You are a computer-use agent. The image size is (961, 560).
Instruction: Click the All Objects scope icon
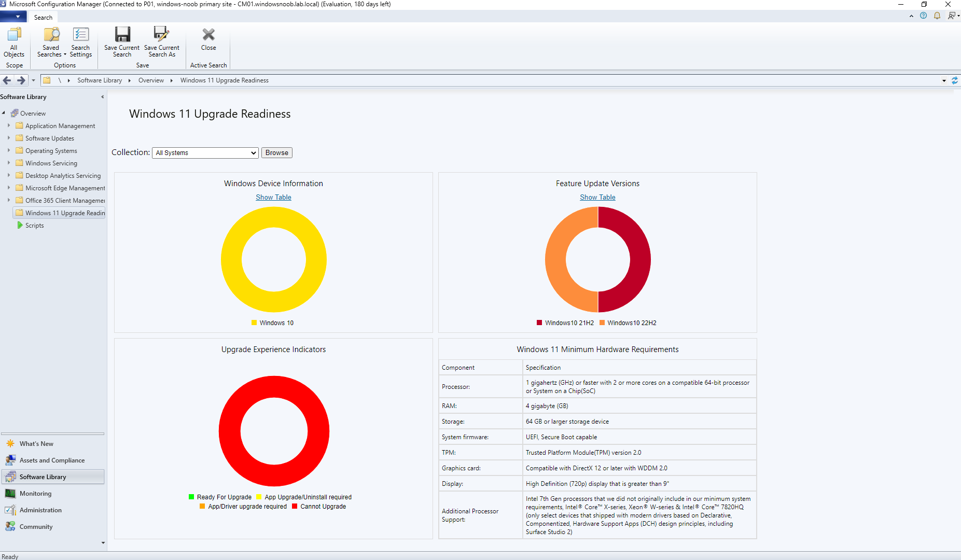pyautogui.click(x=14, y=34)
